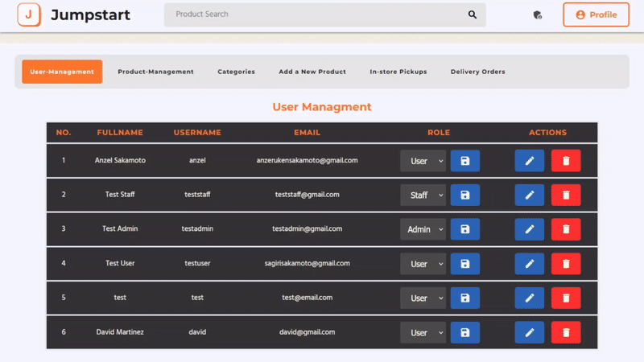Viewport: 644px width, 362px height.
Task: Click email testadmin@gmail.com
Action: [x=308, y=228]
